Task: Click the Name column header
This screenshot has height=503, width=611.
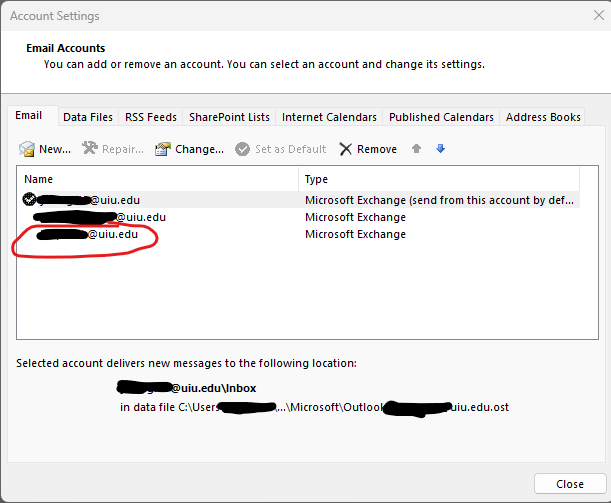Action: (160, 179)
